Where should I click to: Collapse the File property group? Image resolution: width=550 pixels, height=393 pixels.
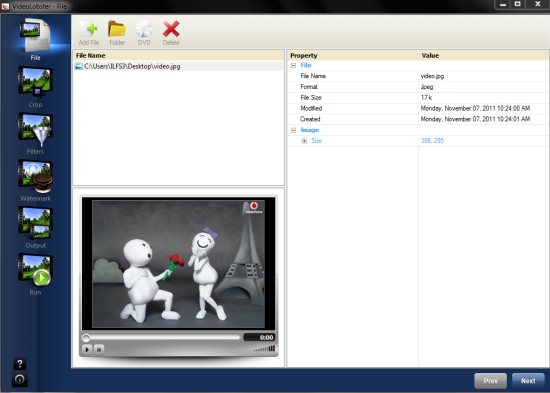(294, 65)
